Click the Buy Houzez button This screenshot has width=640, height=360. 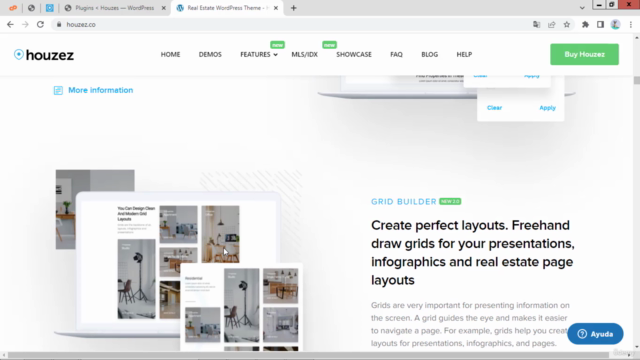[x=584, y=54]
